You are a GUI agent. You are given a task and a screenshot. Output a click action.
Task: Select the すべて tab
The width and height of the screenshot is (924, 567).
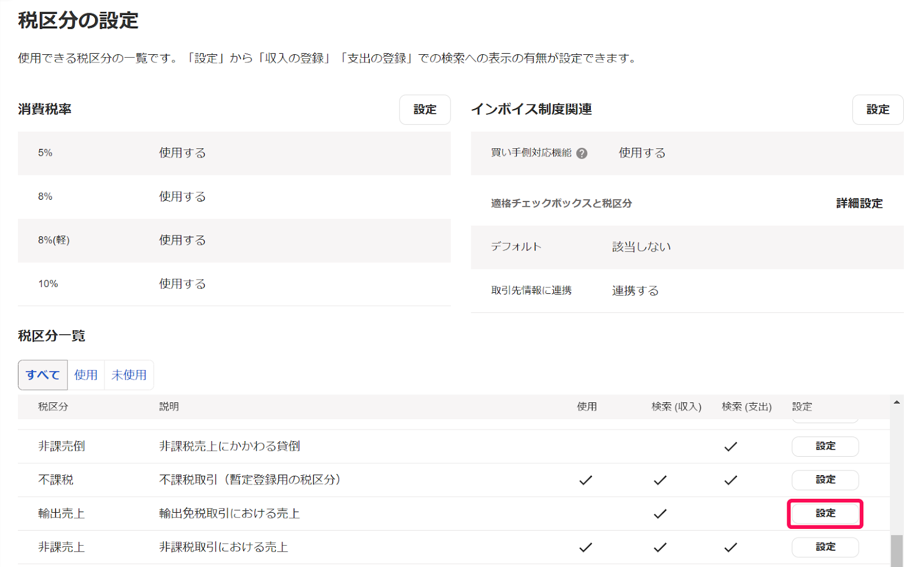43,375
